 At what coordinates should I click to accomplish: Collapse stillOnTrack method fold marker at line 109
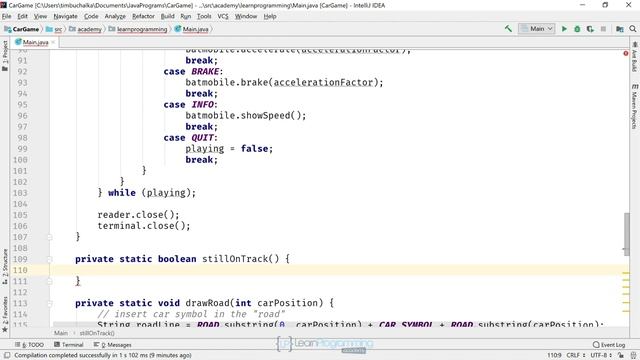pyautogui.click(x=50, y=259)
